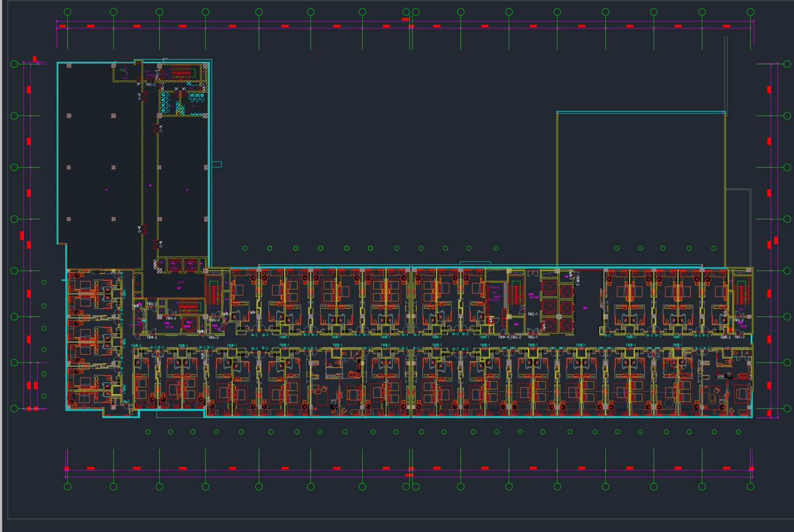Select horizontal staircase above the 20.1㎡ room
Screen dimensions: 794x532
(x=189, y=305)
